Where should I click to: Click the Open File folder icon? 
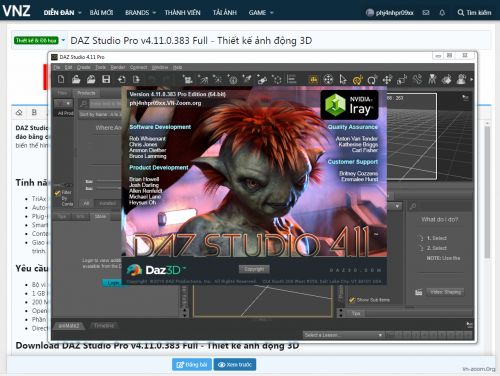[76, 79]
